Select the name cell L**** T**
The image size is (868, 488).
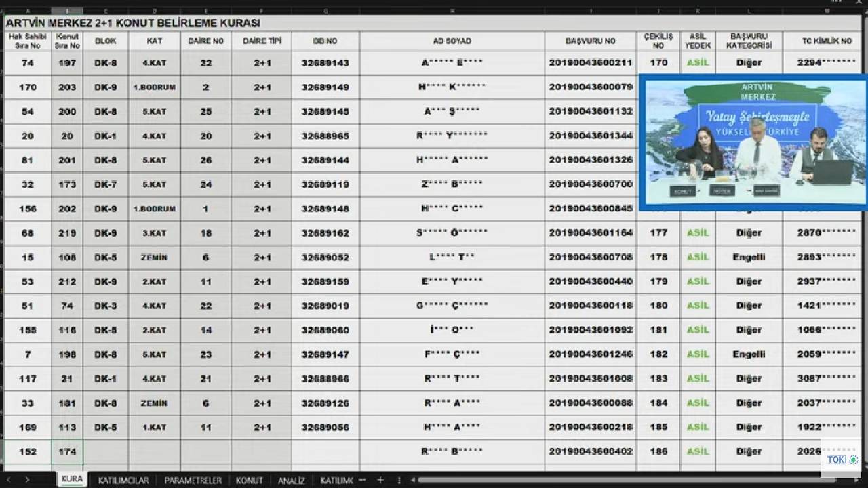point(452,258)
